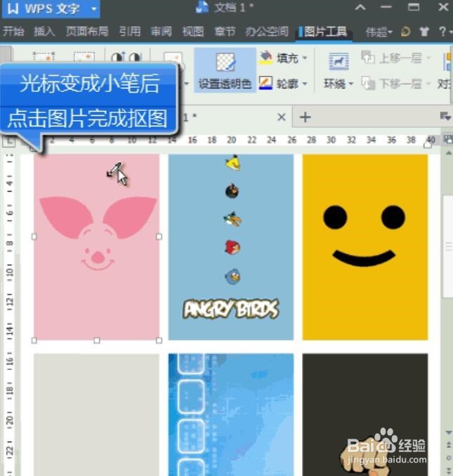This screenshot has width=453, height=476.
Task: Click the 设置透明色 tool button
Action: coord(225,71)
